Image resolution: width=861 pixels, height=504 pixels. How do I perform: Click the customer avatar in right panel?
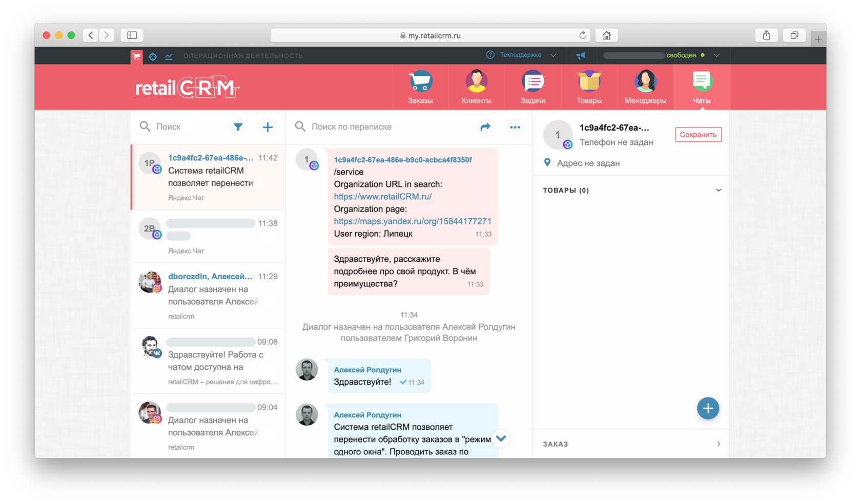(x=558, y=135)
